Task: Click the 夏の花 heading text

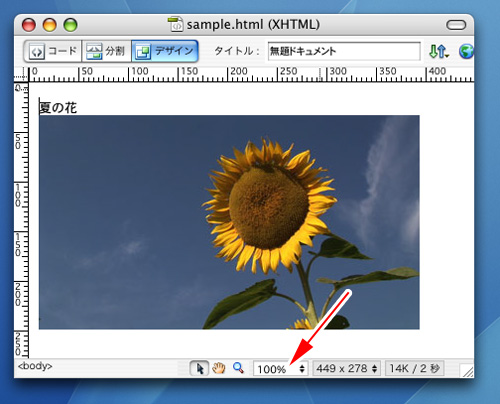Action: 58,107
